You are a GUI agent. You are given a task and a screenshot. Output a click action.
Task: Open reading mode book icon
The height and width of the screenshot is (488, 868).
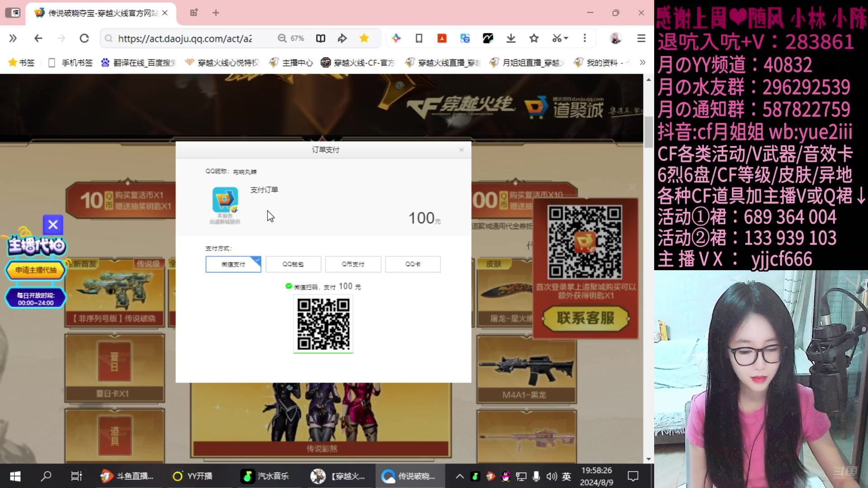pyautogui.click(x=321, y=38)
